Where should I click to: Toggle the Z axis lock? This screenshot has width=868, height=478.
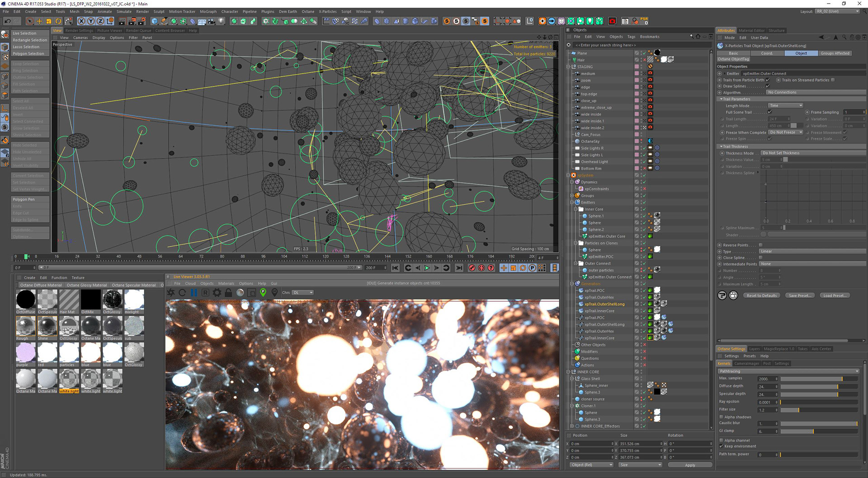(100, 21)
